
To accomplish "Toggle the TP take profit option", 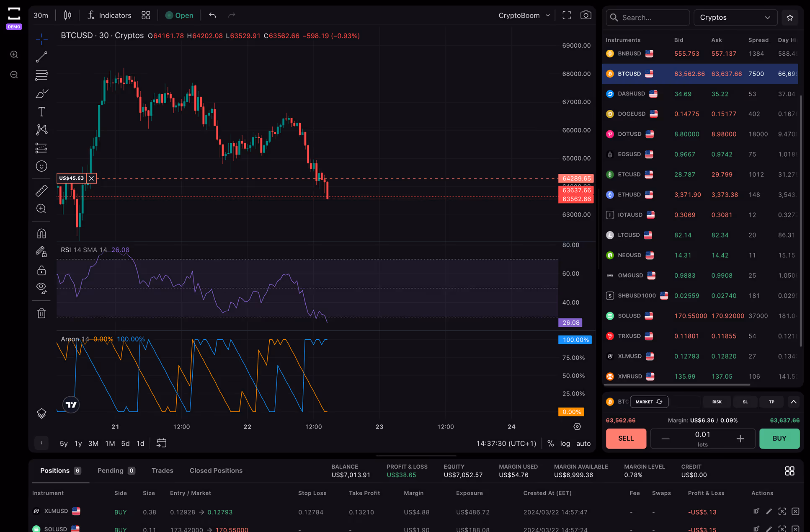I will coord(771,402).
